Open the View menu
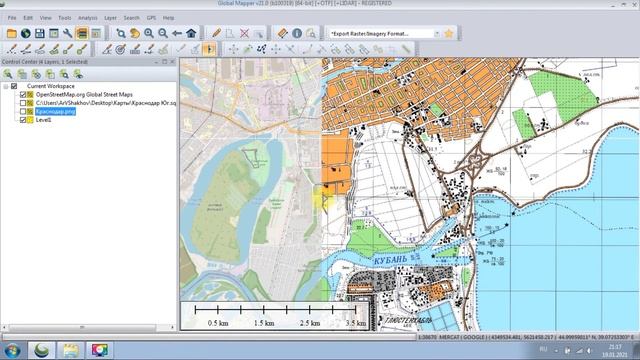This screenshot has width=640, height=360. point(45,18)
